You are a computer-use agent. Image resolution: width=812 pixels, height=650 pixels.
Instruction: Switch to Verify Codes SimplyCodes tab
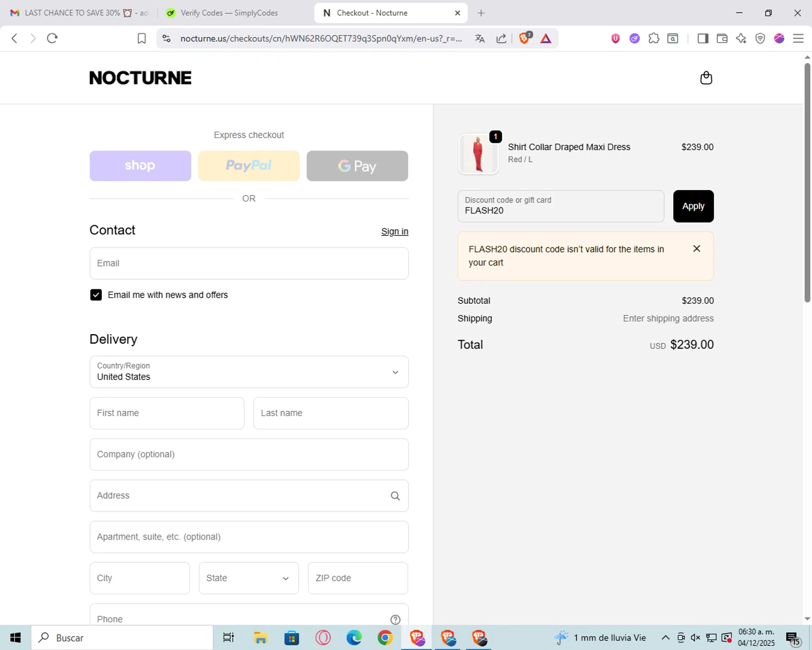[230, 13]
